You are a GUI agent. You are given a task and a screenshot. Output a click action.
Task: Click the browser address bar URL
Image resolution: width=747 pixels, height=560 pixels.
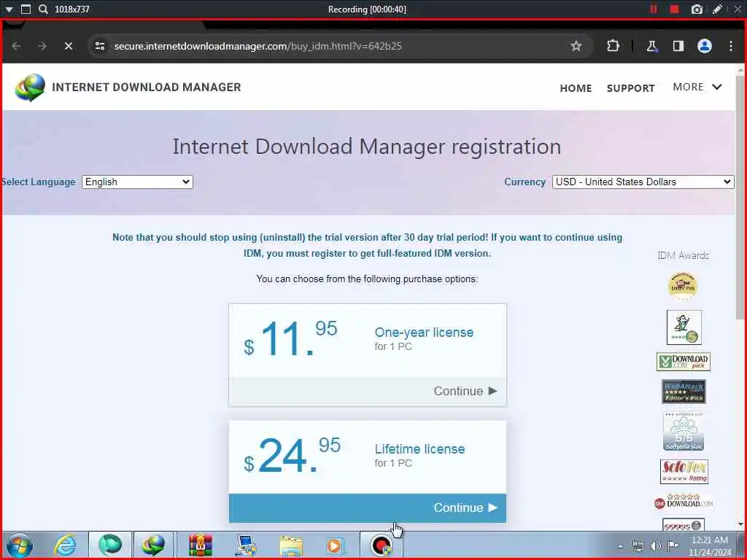point(258,46)
